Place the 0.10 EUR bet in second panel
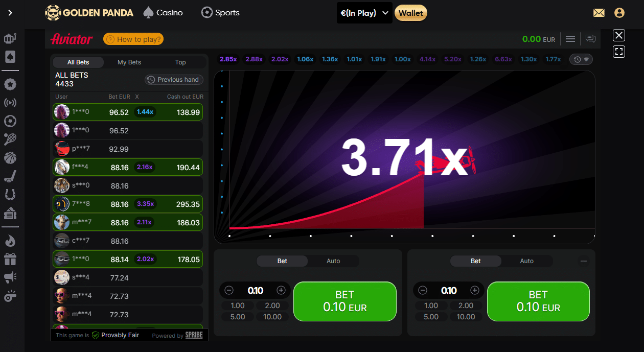644x352 pixels. click(x=538, y=301)
